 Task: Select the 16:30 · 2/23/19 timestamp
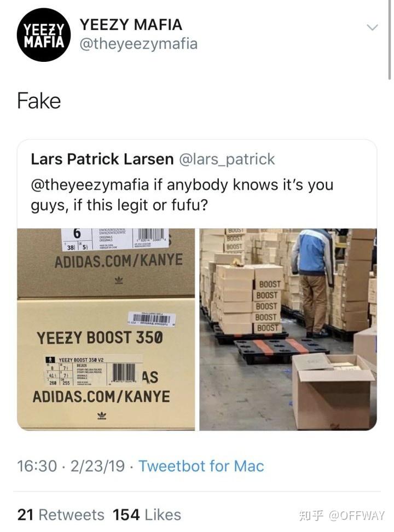coord(71,466)
